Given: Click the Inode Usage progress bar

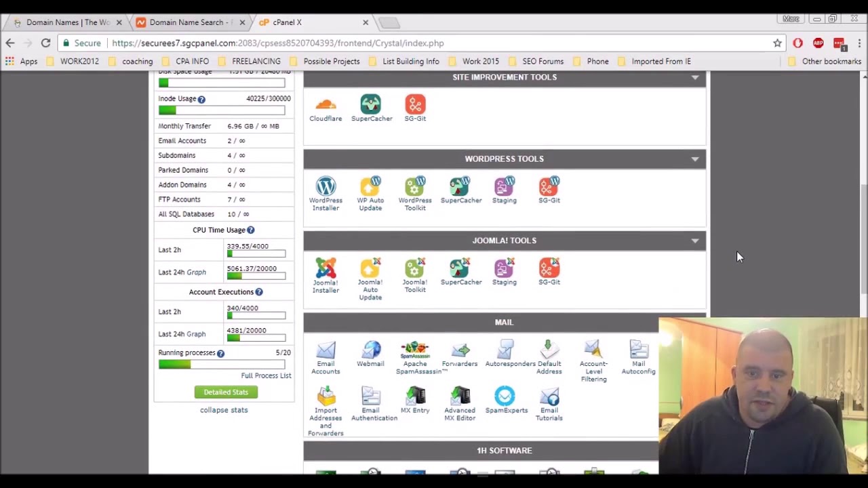Looking at the screenshot, I should 222,110.
